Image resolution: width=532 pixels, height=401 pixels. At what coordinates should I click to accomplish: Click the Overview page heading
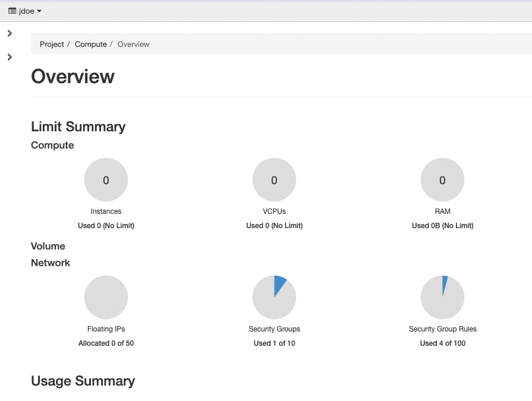click(x=73, y=76)
